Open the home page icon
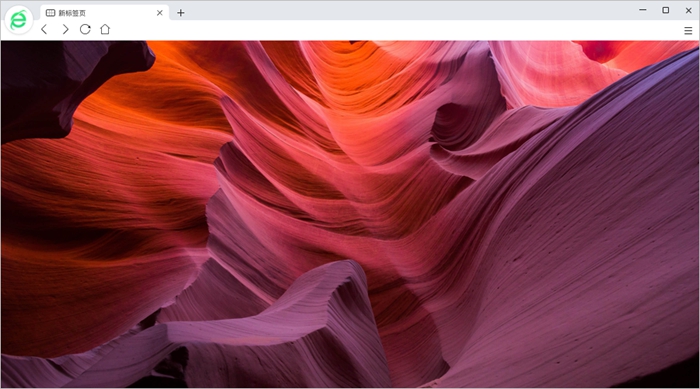 [105, 29]
